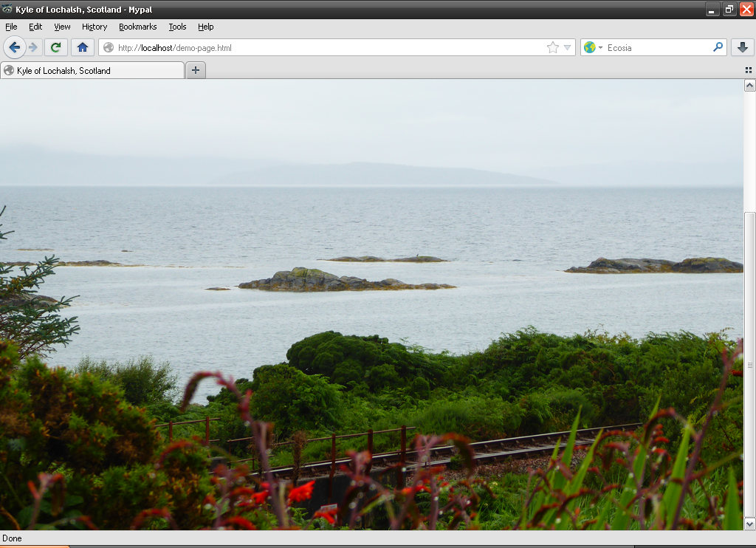The width and height of the screenshot is (756, 548).
Task: Click the search magnifier icon
Action: (x=718, y=47)
